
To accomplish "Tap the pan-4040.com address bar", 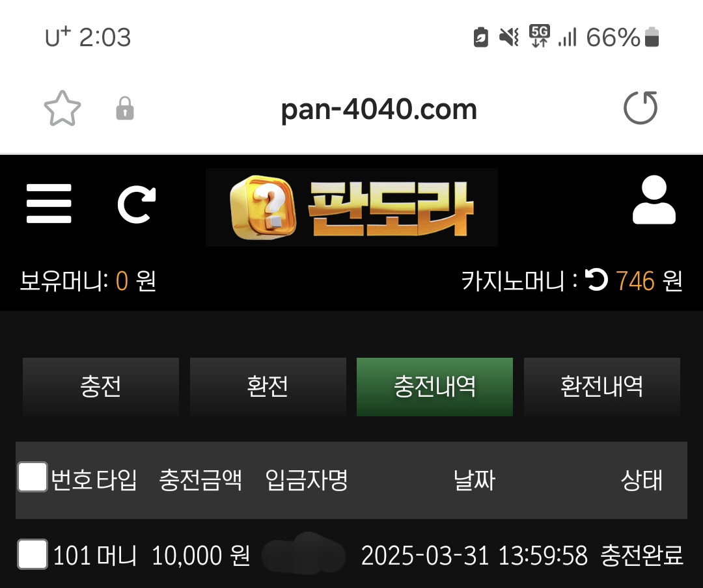I will pyautogui.click(x=379, y=109).
